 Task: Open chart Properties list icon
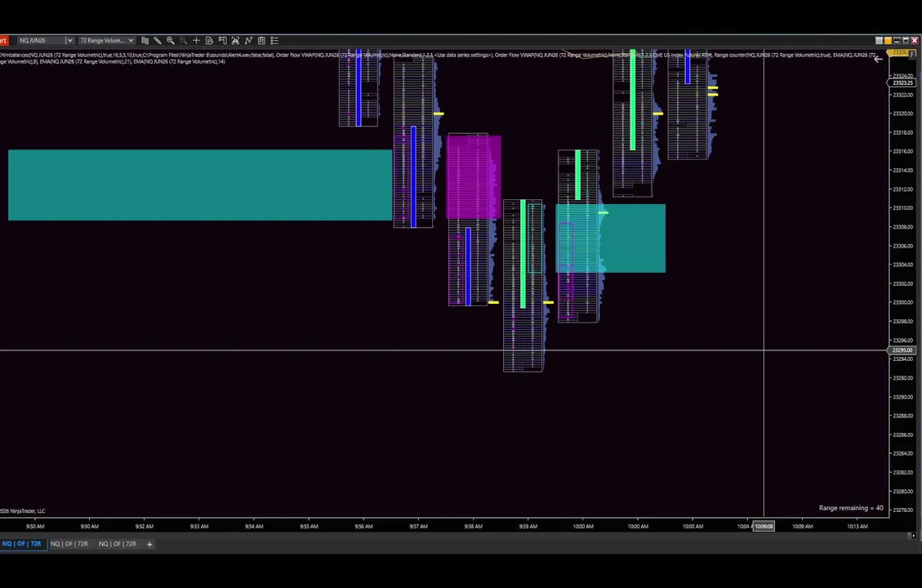(x=274, y=41)
